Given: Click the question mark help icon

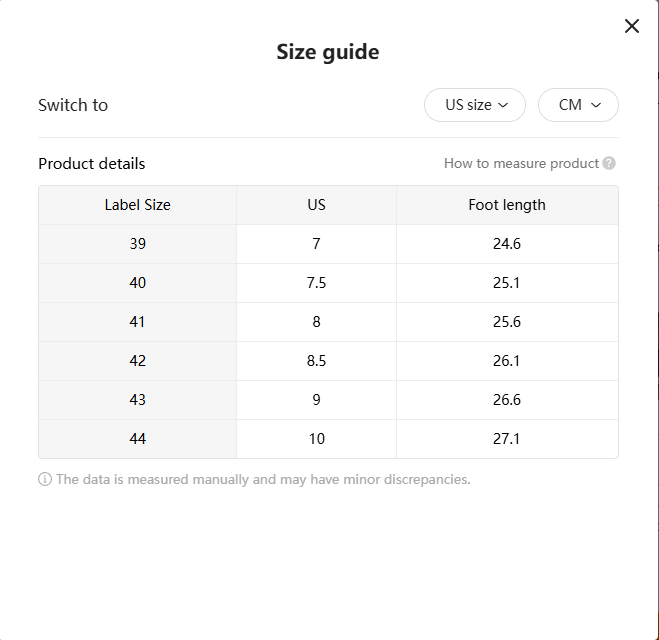Looking at the screenshot, I should click(x=609, y=163).
